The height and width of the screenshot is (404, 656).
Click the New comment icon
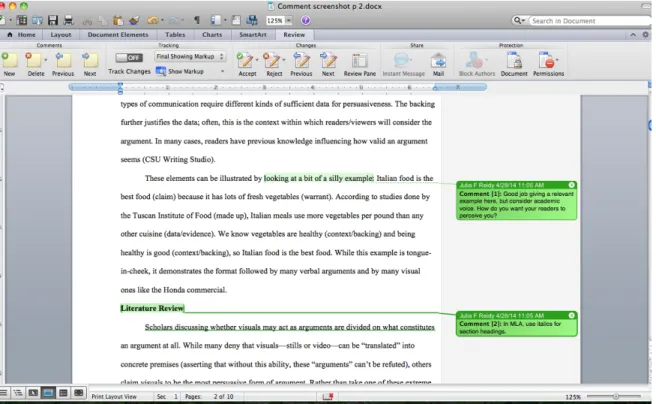(9, 60)
